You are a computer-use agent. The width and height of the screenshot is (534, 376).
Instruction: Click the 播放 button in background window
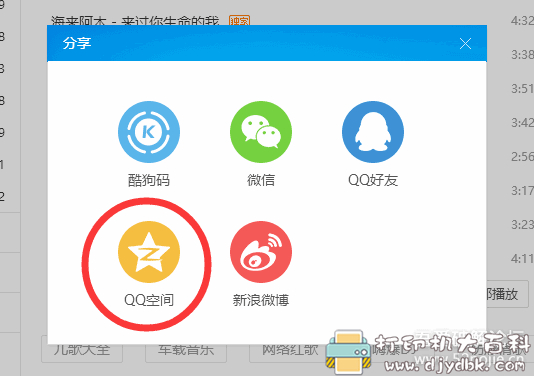tap(507, 294)
